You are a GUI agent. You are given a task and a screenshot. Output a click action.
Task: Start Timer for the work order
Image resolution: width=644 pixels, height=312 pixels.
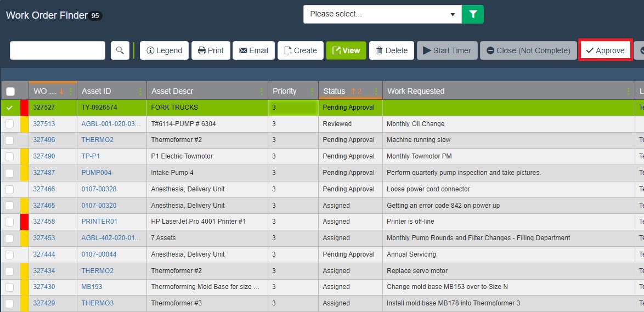447,50
